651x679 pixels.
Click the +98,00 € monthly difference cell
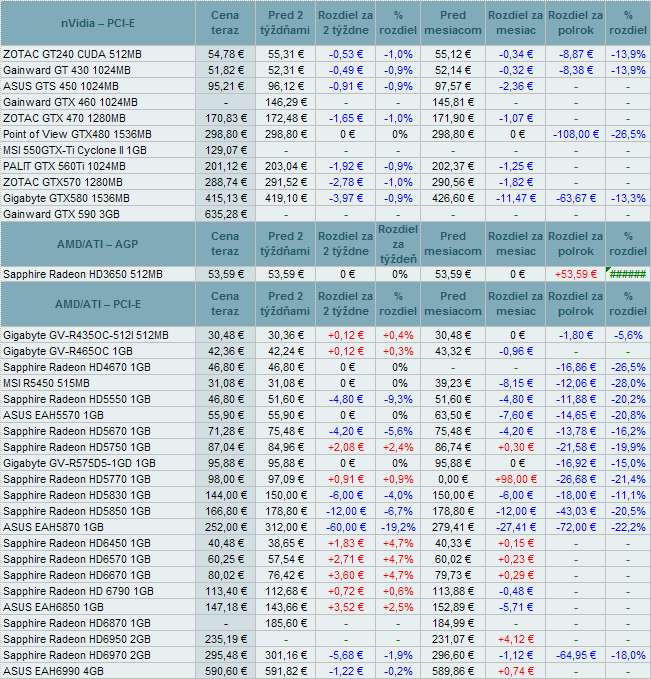pos(515,480)
